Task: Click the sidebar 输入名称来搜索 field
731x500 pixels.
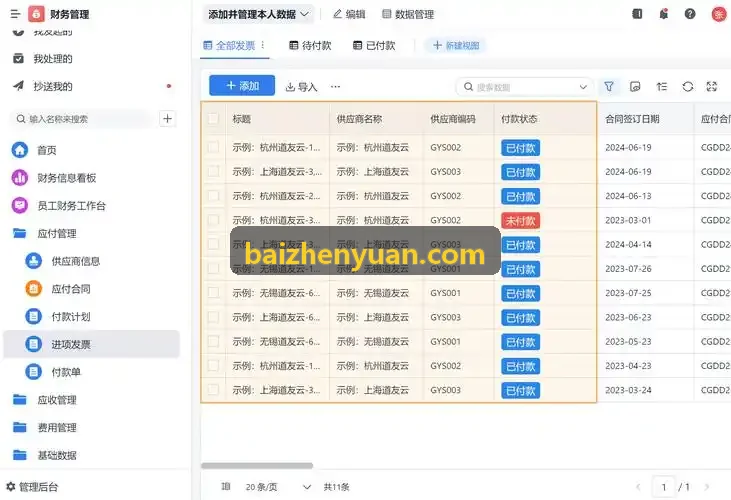Action: pyautogui.click(x=82, y=119)
